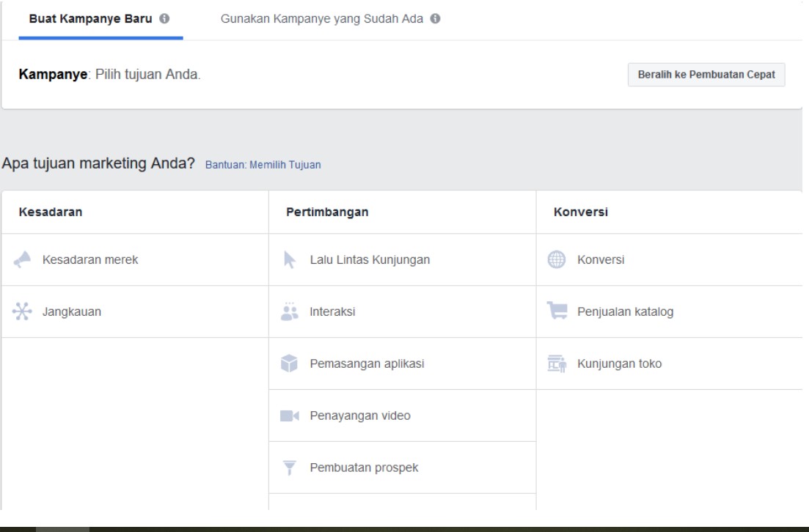Screen dimensions: 809x532
Task: Click the shopping cart icon for Penjualan katalog
Action: click(x=557, y=311)
